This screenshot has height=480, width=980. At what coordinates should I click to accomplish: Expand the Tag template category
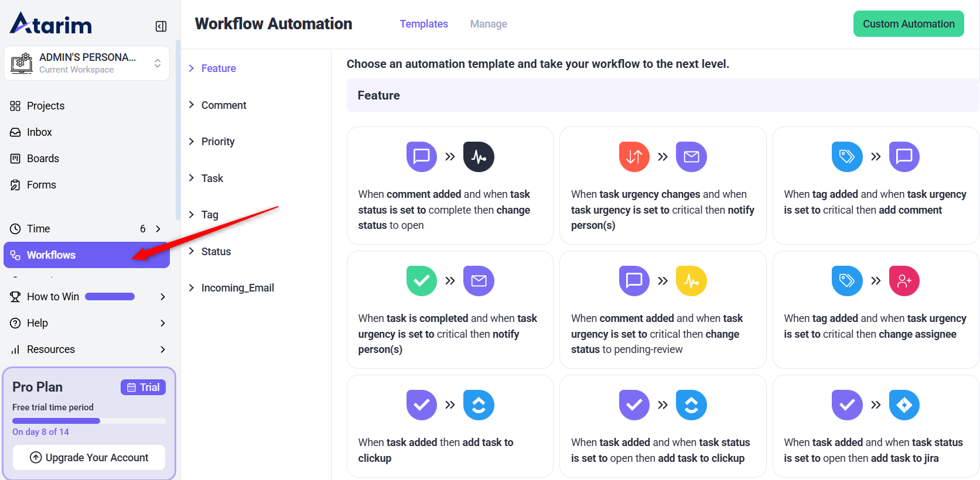point(209,215)
